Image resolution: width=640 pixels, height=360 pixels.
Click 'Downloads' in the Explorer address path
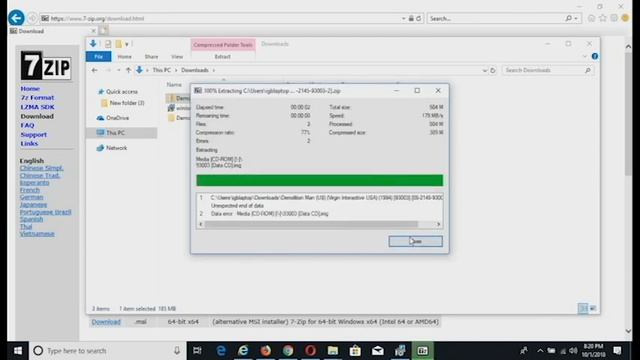[195, 70]
